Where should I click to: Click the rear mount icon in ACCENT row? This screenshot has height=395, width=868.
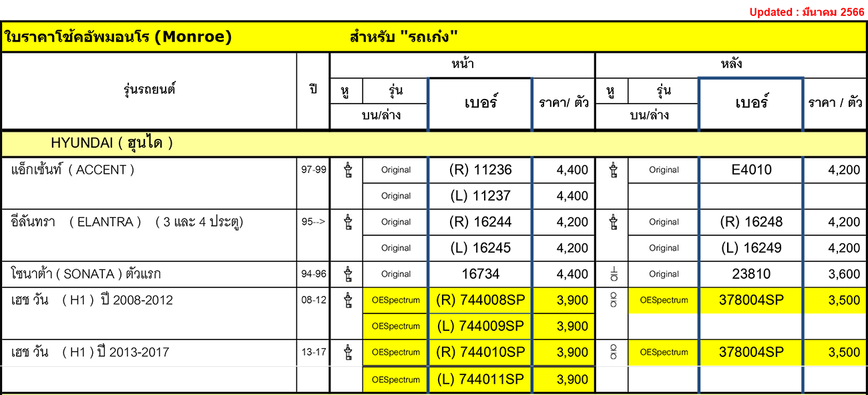(x=613, y=170)
